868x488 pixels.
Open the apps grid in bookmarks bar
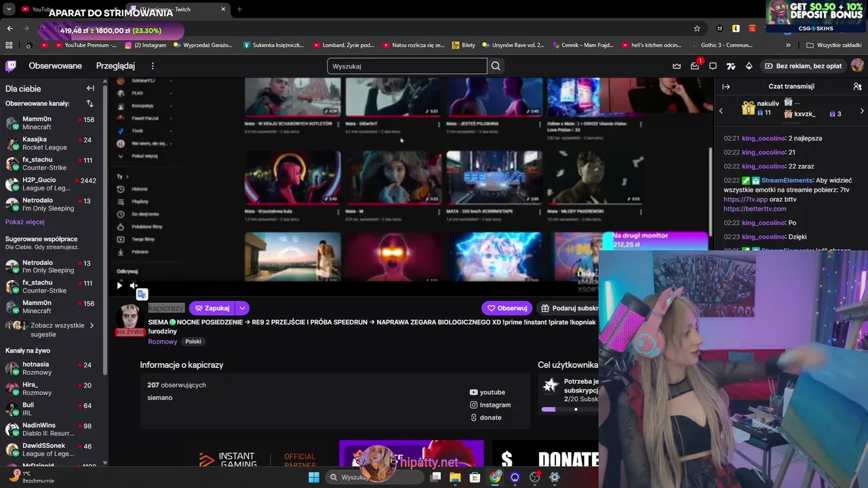[x=9, y=45]
